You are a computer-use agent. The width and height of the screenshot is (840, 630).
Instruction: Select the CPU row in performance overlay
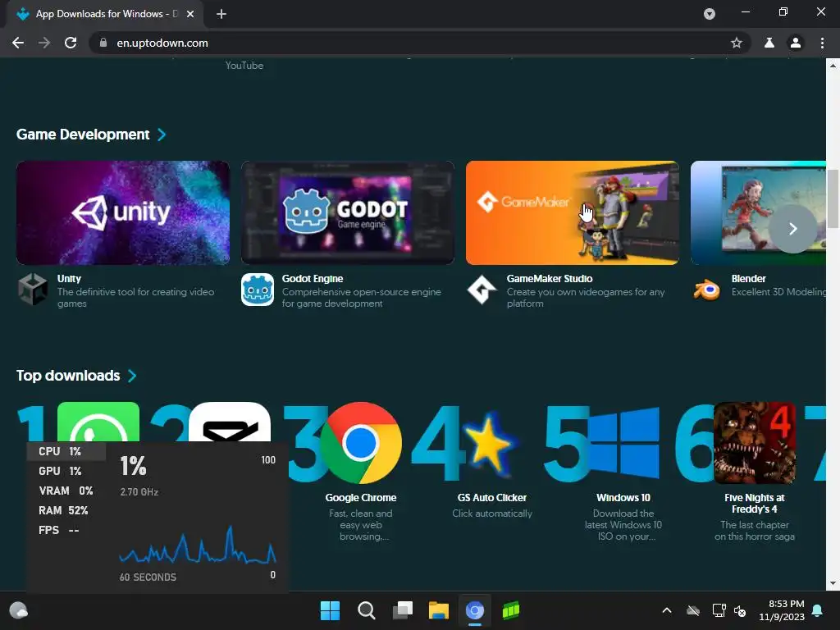tap(66, 451)
